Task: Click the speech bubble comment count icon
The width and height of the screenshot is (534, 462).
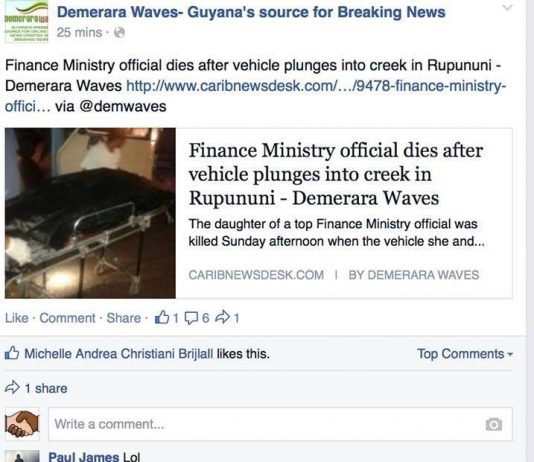Action: point(191,318)
